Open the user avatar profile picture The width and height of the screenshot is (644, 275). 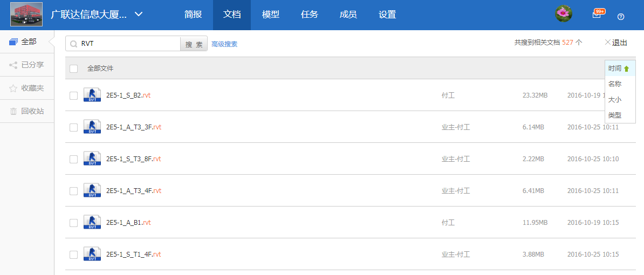pos(564,15)
